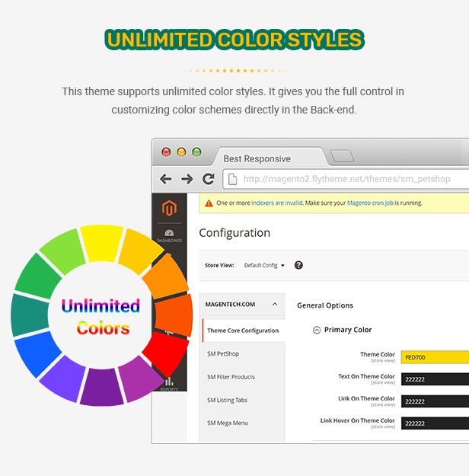
Task: Click the browser address bar URL
Action: [346, 179]
